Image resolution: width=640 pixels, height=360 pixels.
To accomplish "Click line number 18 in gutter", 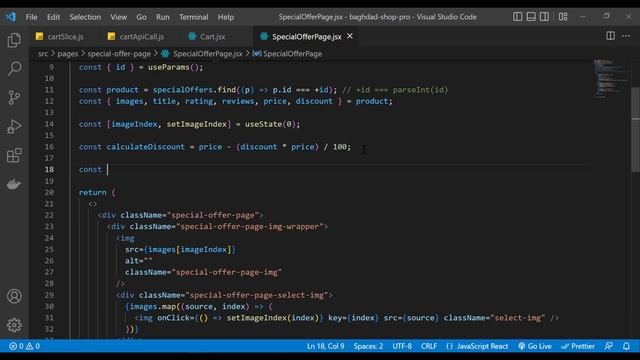I will click(x=49, y=169).
